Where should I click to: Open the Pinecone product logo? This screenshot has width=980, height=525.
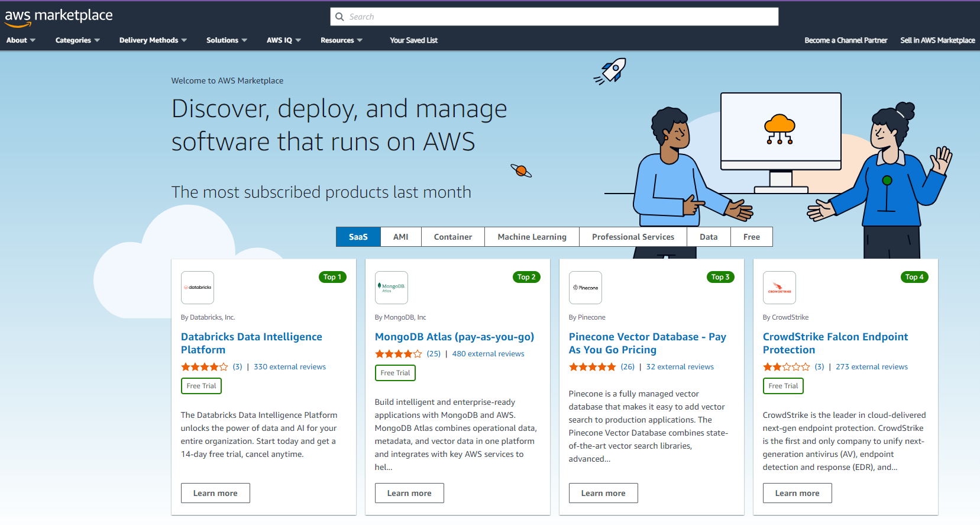point(586,288)
